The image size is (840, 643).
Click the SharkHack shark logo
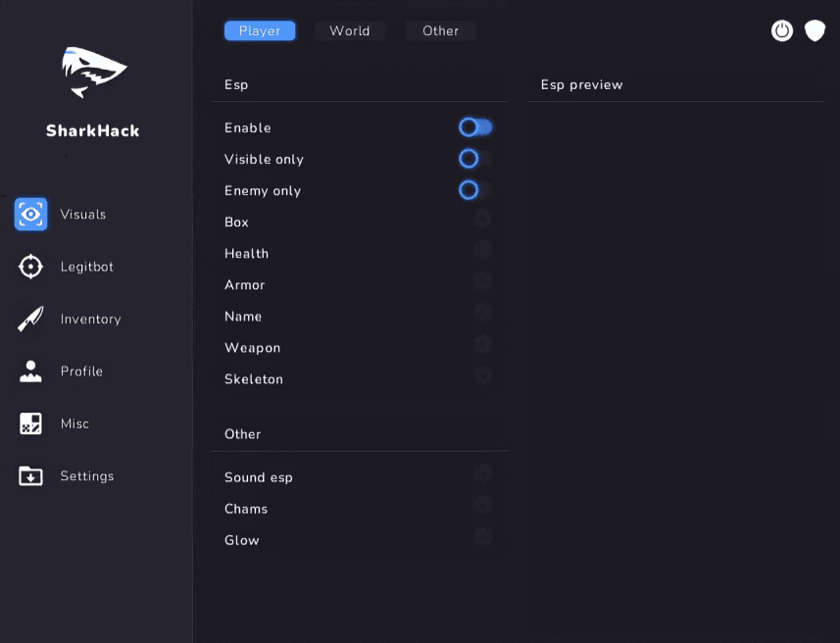point(93,73)
